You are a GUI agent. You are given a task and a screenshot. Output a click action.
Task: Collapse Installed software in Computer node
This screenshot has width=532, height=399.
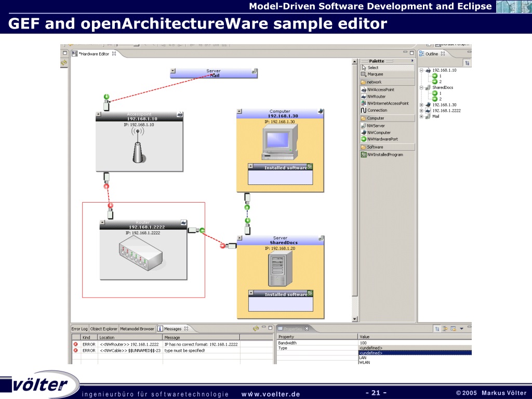pos(251,166)
